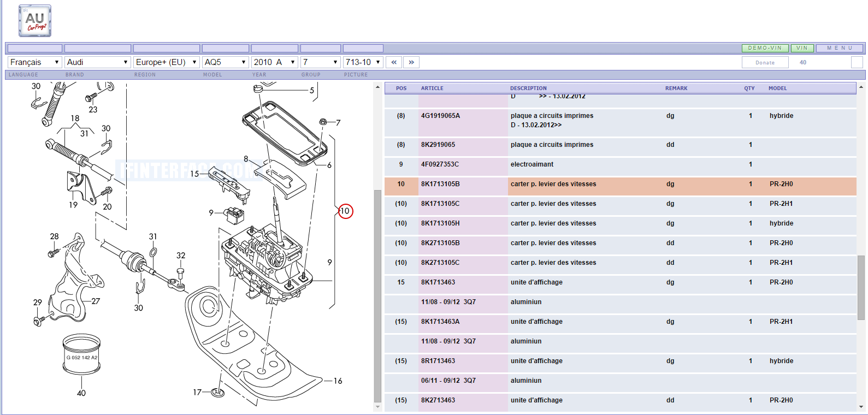
Task: Select highlighted article 8K1713105B
Action: coord(440,184)
